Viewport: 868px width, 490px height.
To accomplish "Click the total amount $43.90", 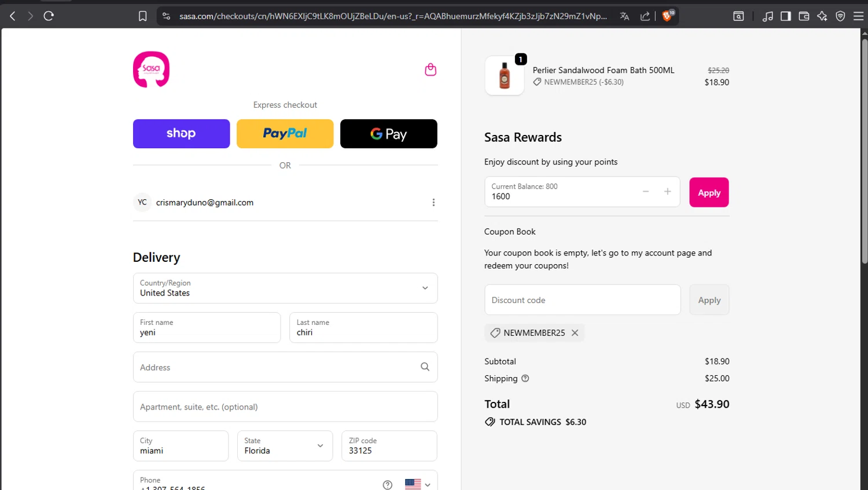I will [x=712, y=404].
